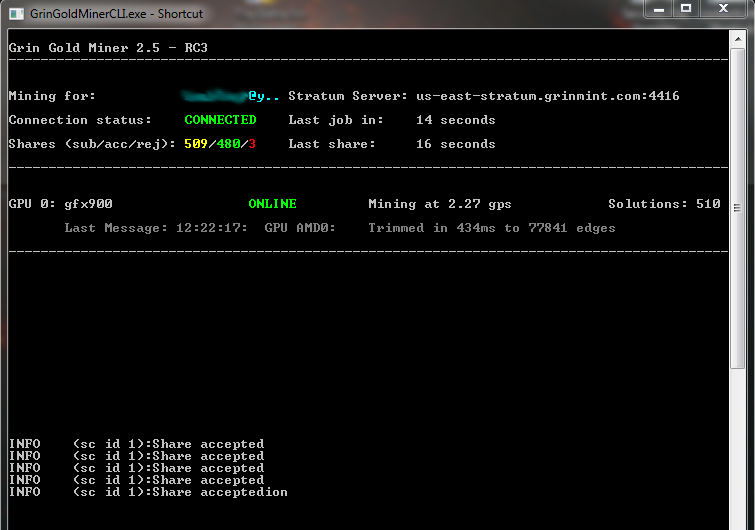The width and height of the screenshot is (755, 530).
Task: Click the green 'CONNECTED' status text
Action: point(221,120)
